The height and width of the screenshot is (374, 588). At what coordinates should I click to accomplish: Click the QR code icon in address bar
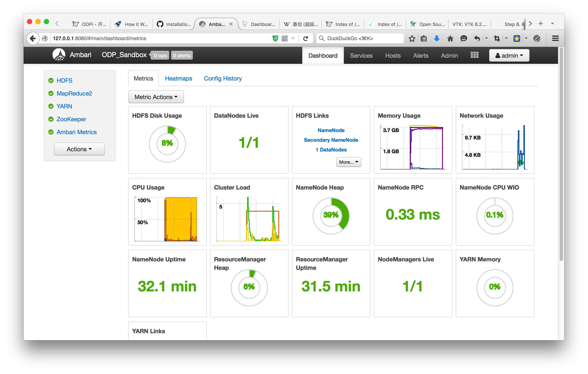[284, 38]
